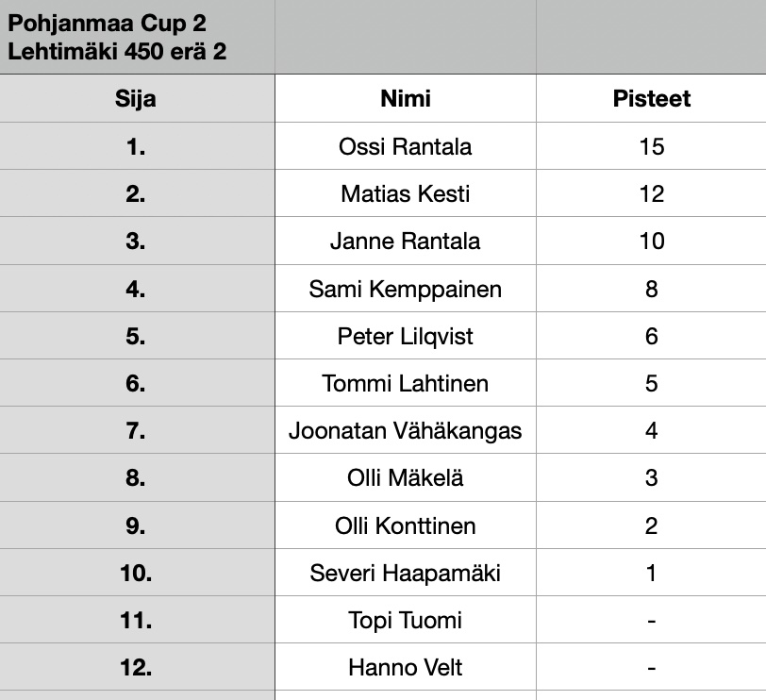Select the Olli Konttinen cell
The height and width of the screenshot is (700, 766).
[406, 525]
